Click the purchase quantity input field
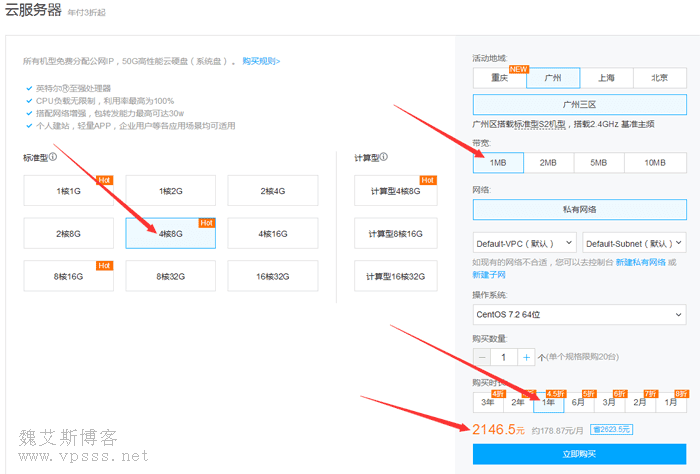This screenshot has width=700, height=474. [504, 357]
